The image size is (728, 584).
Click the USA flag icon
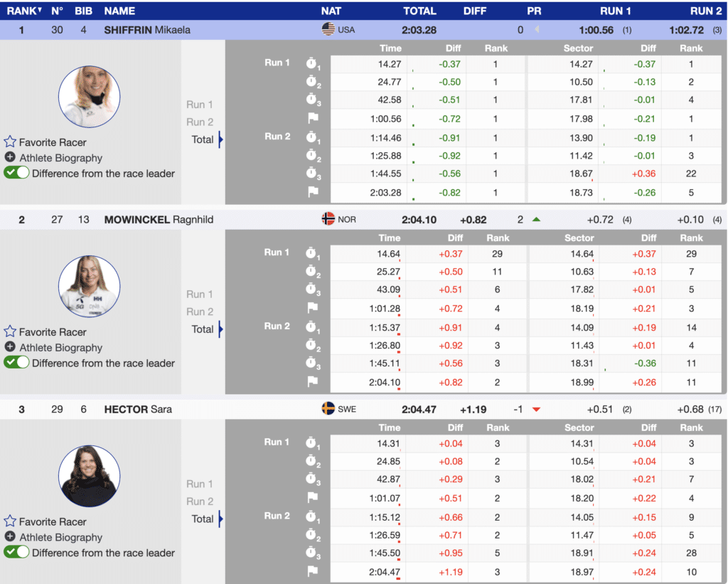(x=328, y=30)
